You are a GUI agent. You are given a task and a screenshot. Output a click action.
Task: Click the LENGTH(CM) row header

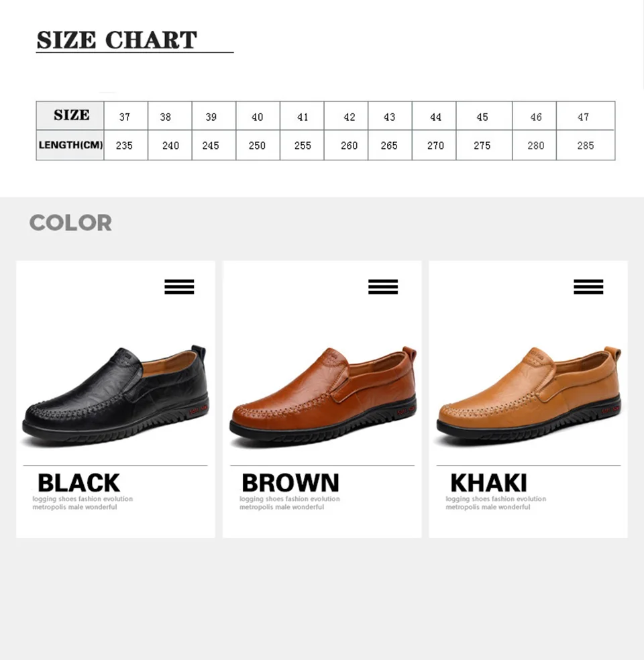pyautogui.click(x=70, y=146)
